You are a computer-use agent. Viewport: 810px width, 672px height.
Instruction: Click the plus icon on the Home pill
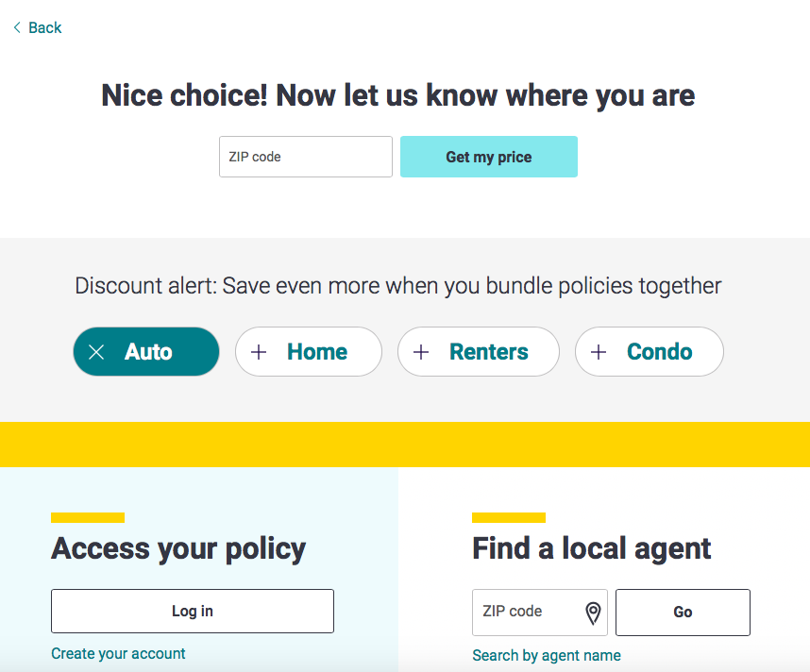point(259,352)
